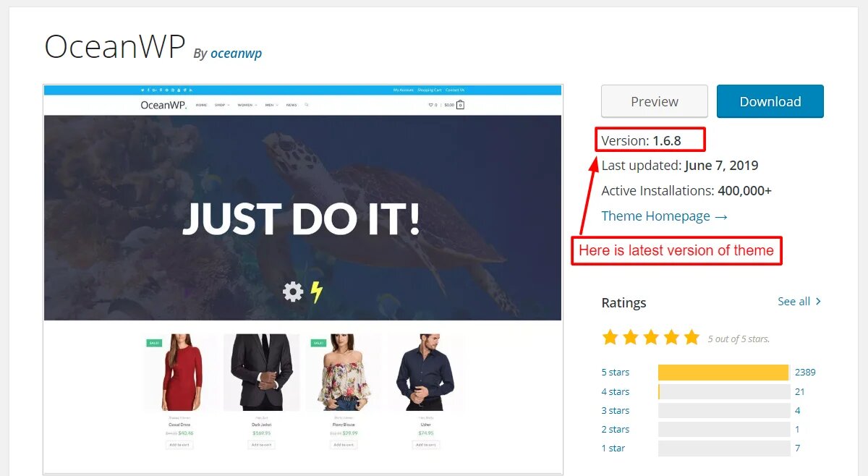The width and height of the screenshot is (868, 476).
Task: Click the OceanWP page title
Action: click(115, 47)
